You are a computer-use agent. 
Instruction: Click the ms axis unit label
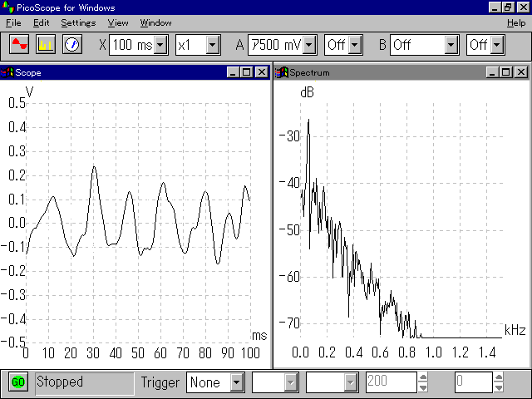[x=259, y=336]
